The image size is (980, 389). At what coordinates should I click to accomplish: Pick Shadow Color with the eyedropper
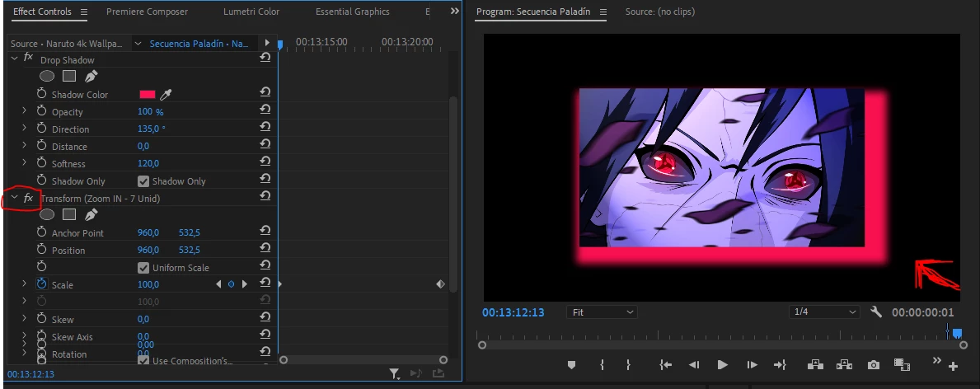pos(166,95)
